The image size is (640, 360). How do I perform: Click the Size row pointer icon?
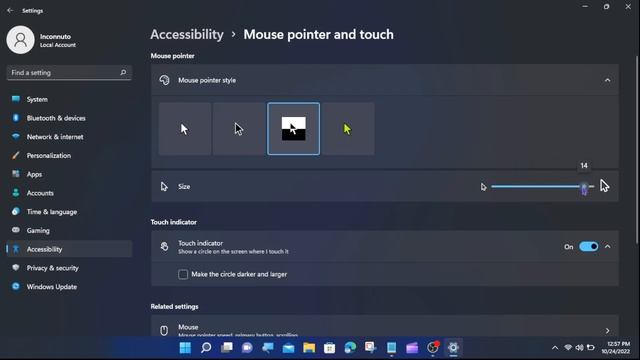pos(164,187)
